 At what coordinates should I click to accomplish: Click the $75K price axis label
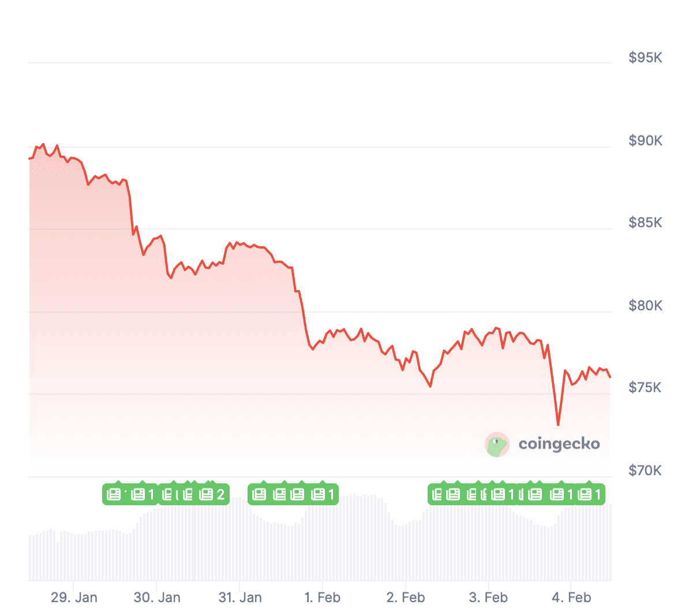pyautogui.click(x=645, y=388)
